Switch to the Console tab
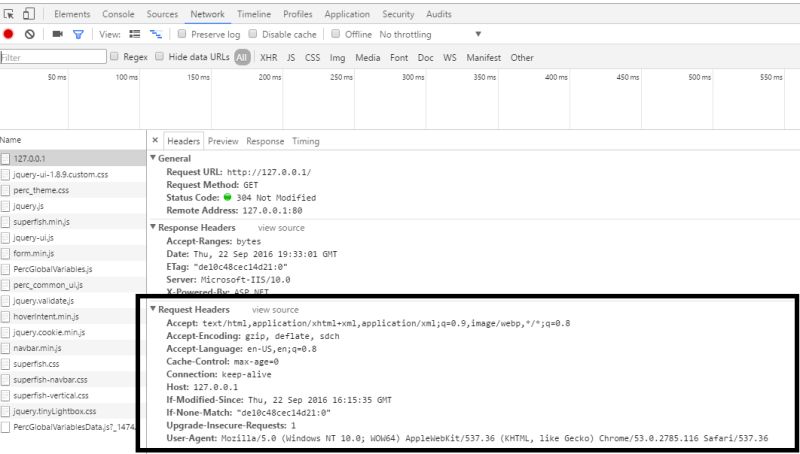 (118, 14)
